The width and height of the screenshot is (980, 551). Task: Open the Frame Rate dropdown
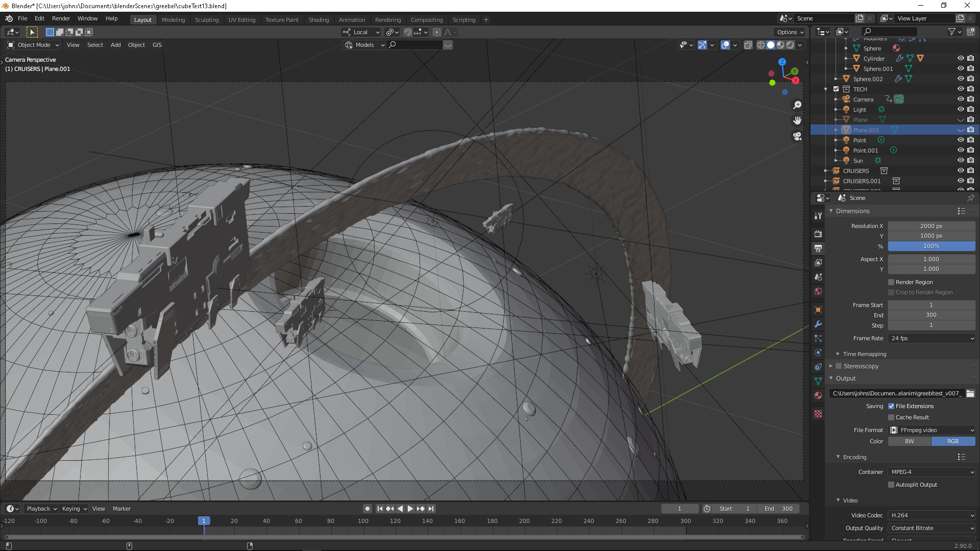point(932,338)
